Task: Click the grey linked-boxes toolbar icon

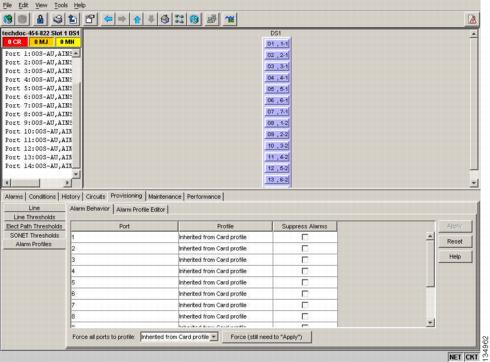Action: pyautogui.click(x=212, y=19)
